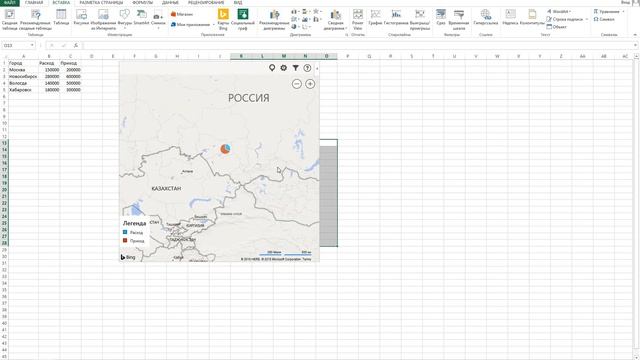Screen dimensions: 640x360
Task: Click the Колонтитулы header footer icon
Action: [x=532, y=17]
